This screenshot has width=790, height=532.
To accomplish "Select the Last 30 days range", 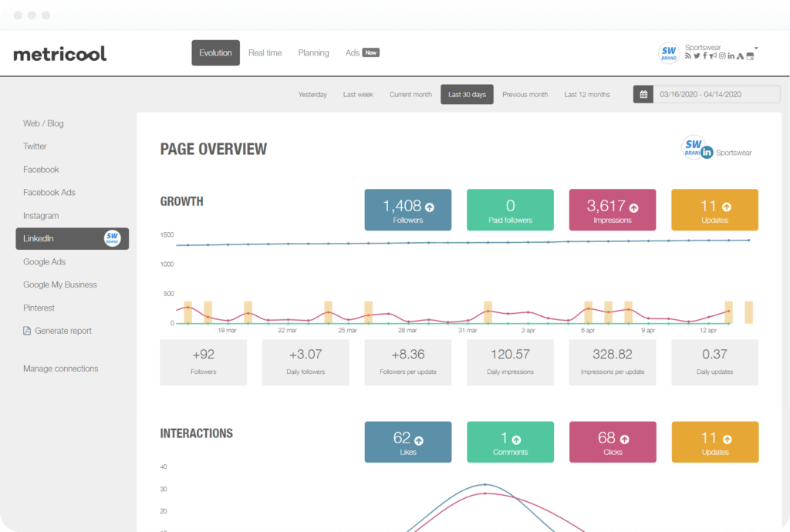I will tap(467, 95).
